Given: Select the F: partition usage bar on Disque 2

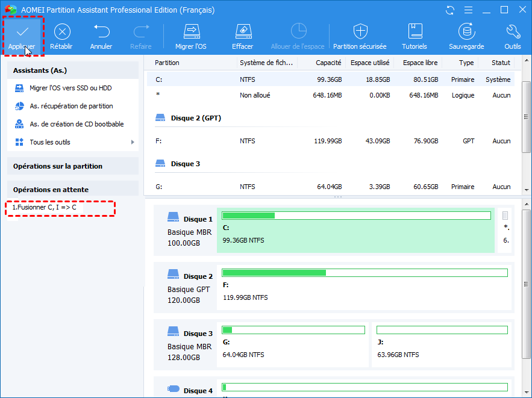Looking at the screenshot, I should 365,273.
